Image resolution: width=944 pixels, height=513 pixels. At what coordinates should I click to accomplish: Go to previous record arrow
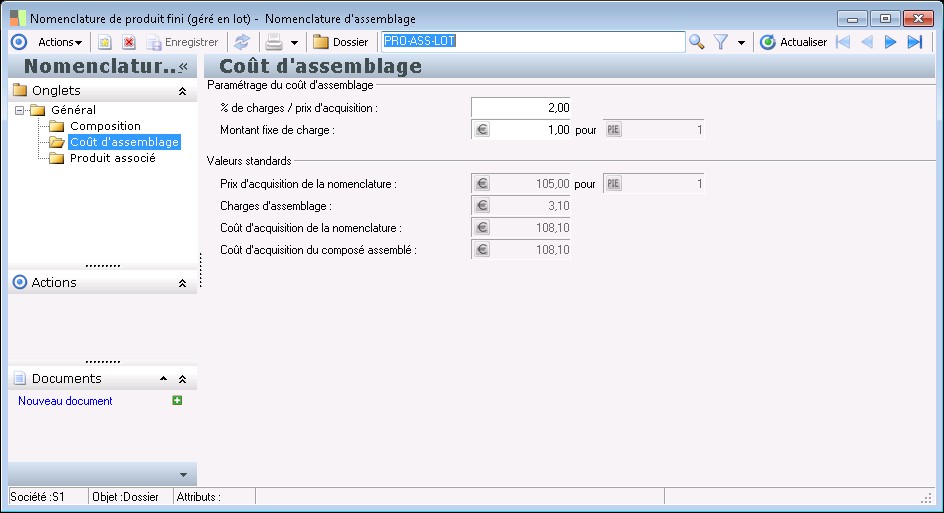point(867,42)
